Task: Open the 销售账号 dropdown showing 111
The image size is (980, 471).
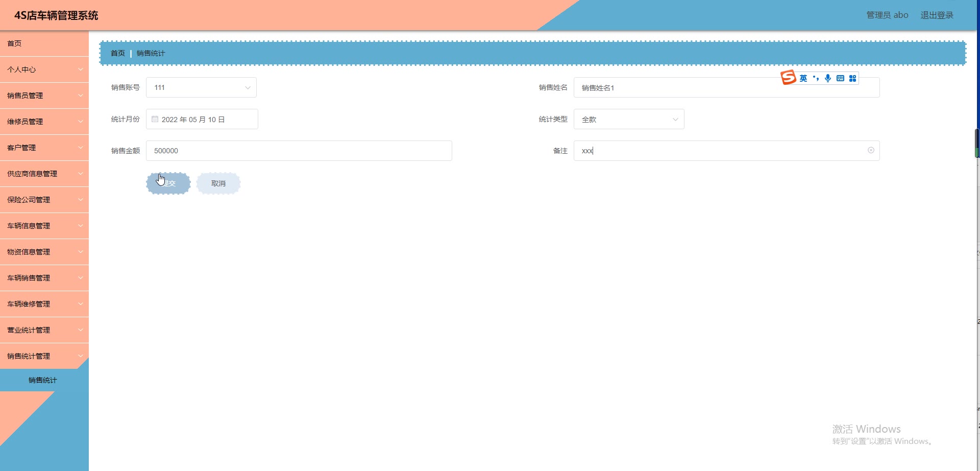Action: coord(201,87)
